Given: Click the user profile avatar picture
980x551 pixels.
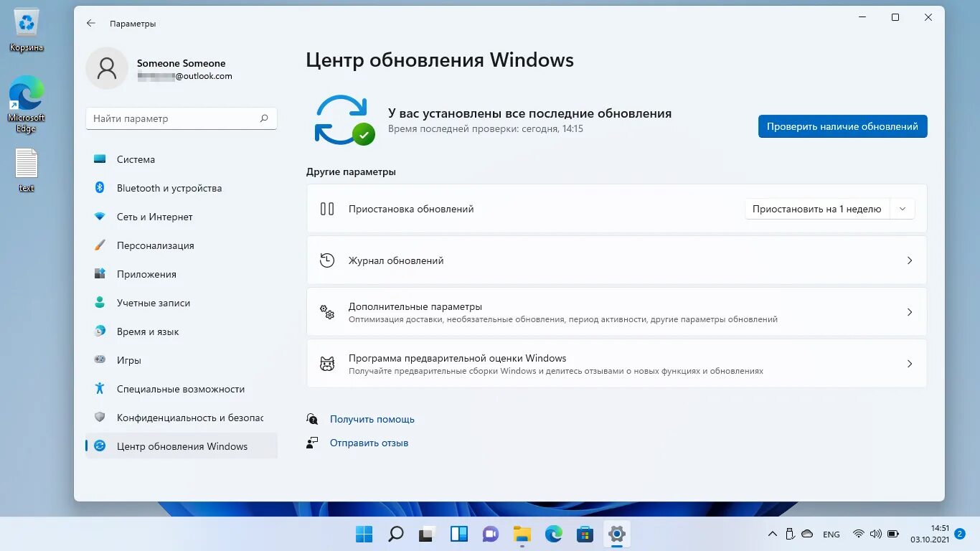Looking at the screenshot, I should [107, 68].
